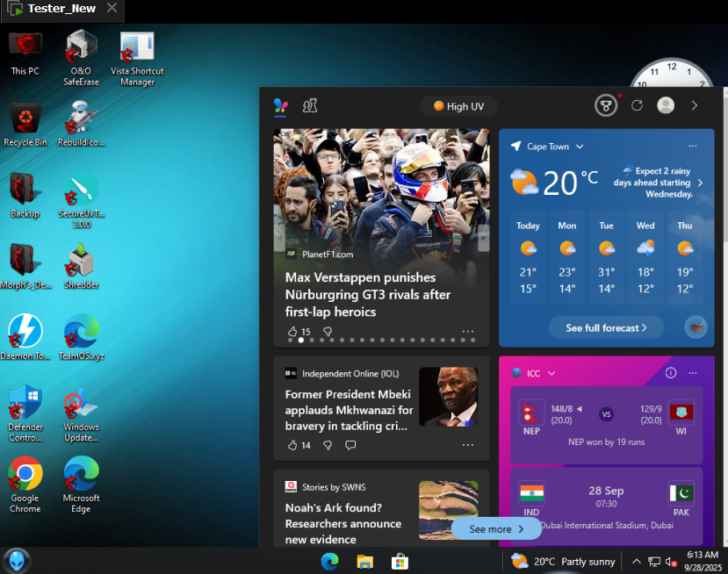728x574 pixels.
Task: Expand Cape Town location dropdown
Action: tap(580, 147)
